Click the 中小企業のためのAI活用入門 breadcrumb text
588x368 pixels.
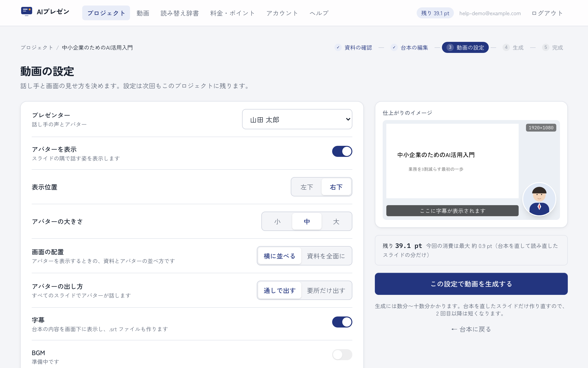pos(97,47)
